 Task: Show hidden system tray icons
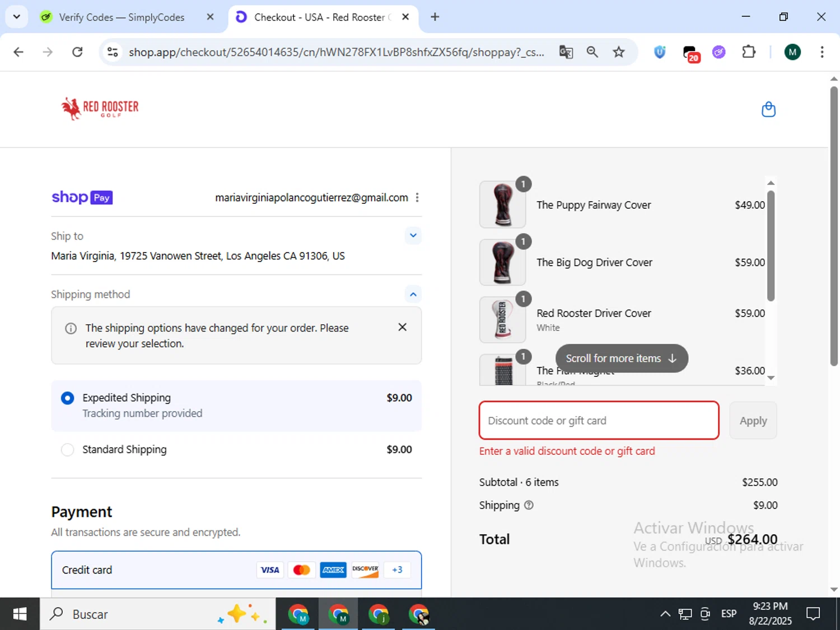pos(665,614)
